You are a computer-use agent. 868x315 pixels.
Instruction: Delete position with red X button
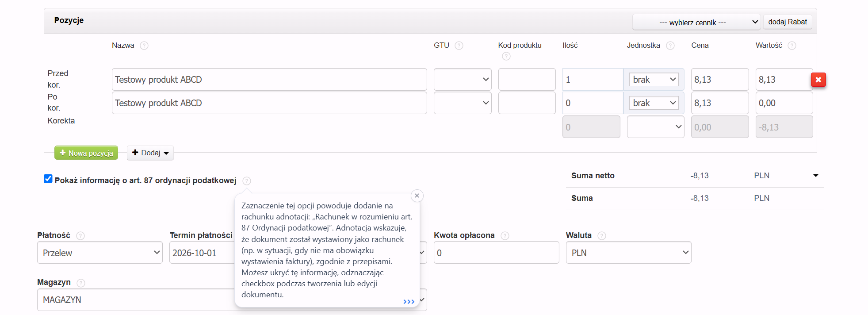point(818,80)
